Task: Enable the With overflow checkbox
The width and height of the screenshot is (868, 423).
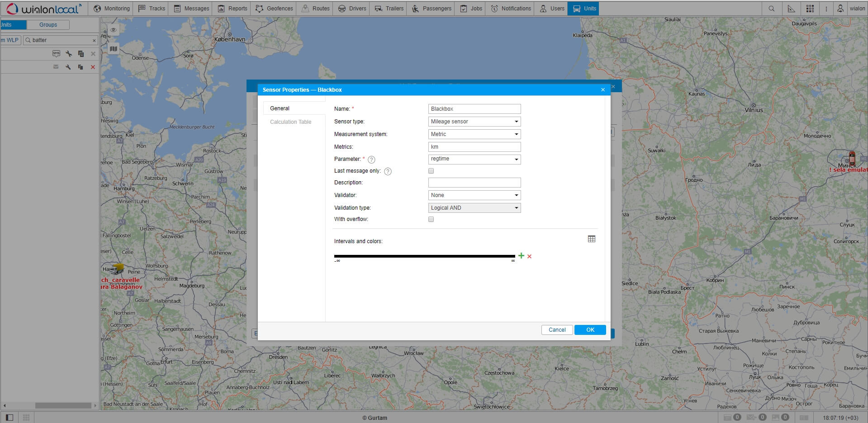Action: [x=431, y=219]
